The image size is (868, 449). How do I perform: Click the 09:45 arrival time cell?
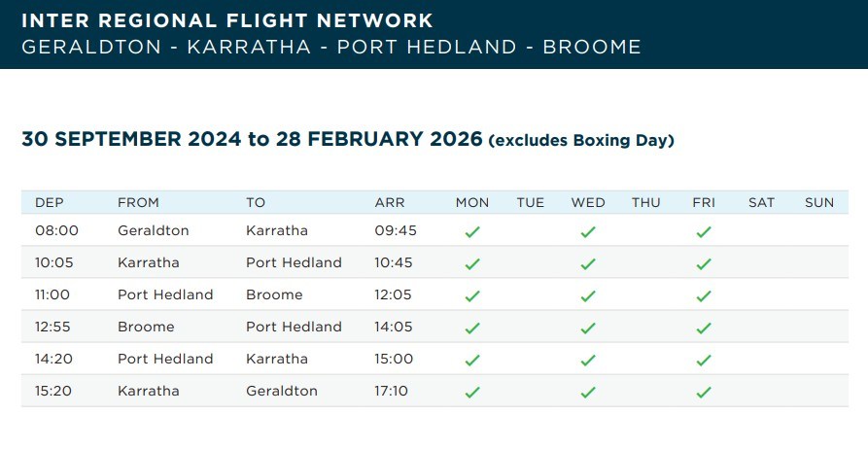click(396, 230)
